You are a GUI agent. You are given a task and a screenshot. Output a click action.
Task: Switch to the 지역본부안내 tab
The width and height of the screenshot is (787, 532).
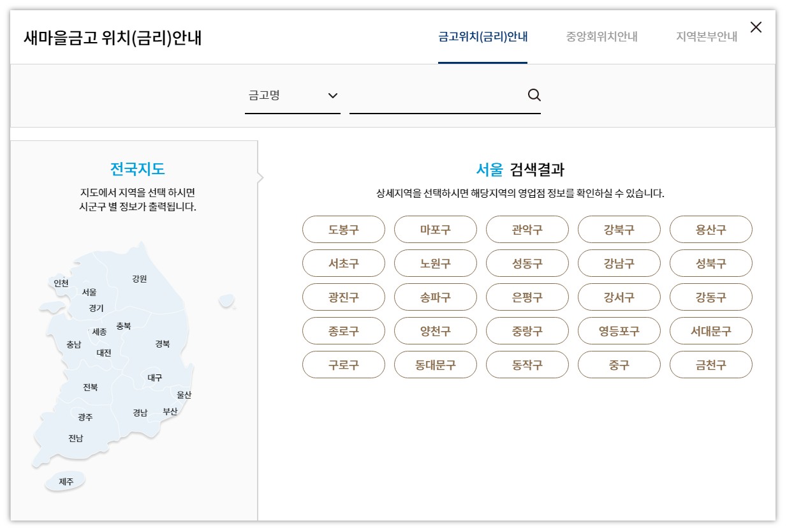(707, 37)
